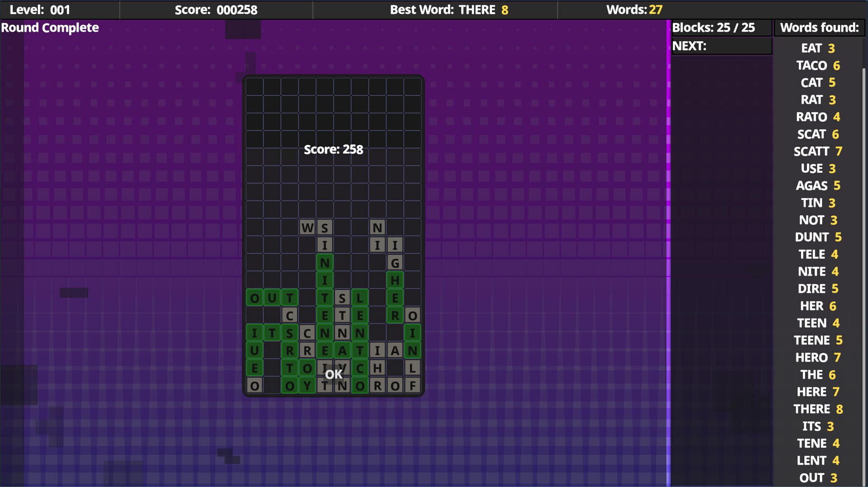The height and width of the screenshot is (487, 868).
Task: Click the Round Complete label
Action: (50, 28)
